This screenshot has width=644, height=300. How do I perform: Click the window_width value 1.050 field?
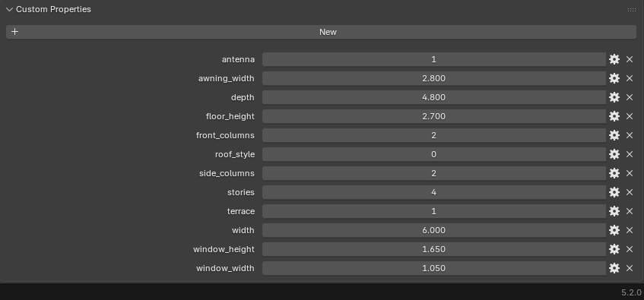[433, 268]
